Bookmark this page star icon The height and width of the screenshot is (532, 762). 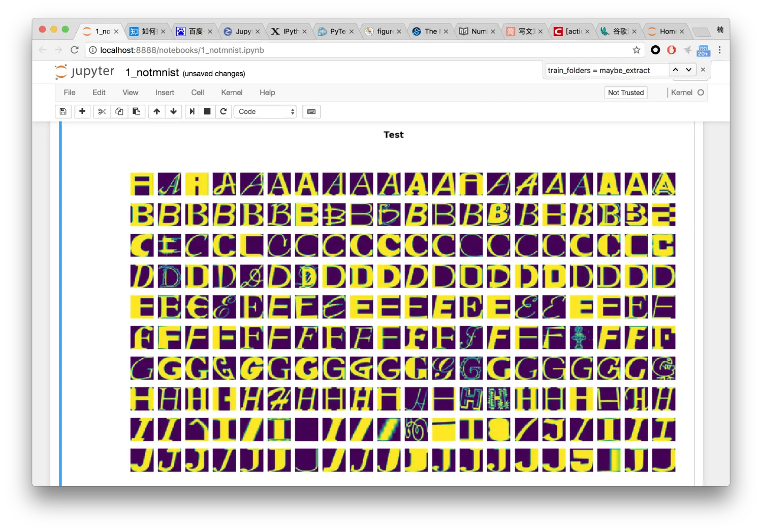pos(637,50)
